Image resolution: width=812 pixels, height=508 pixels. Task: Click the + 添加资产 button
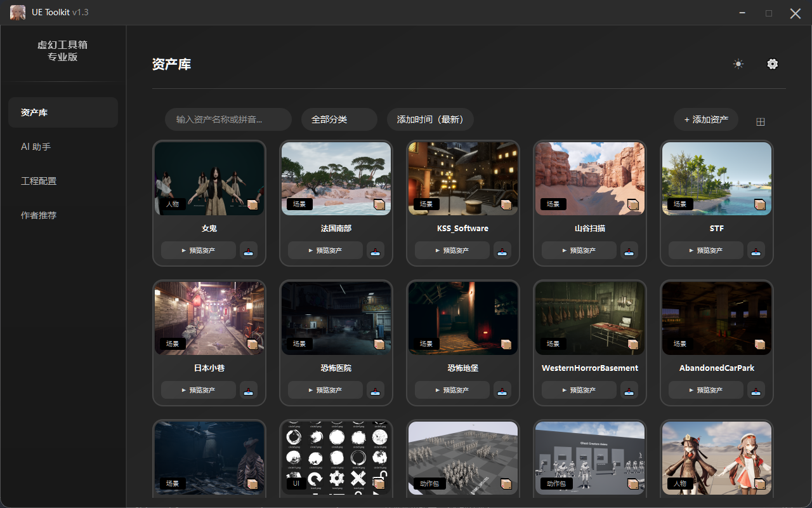[705, 119]
